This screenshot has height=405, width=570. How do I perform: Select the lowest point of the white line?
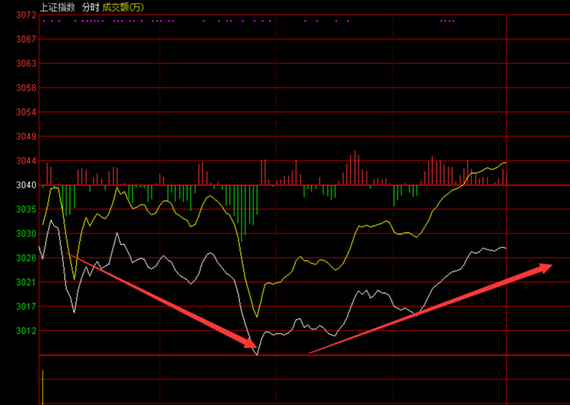pos(257,354)
